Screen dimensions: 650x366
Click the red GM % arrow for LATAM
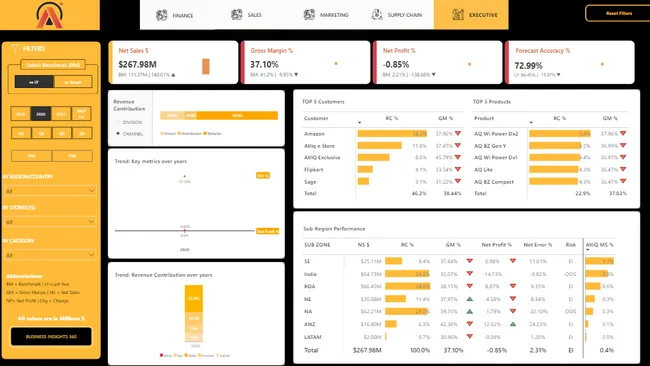470,336
